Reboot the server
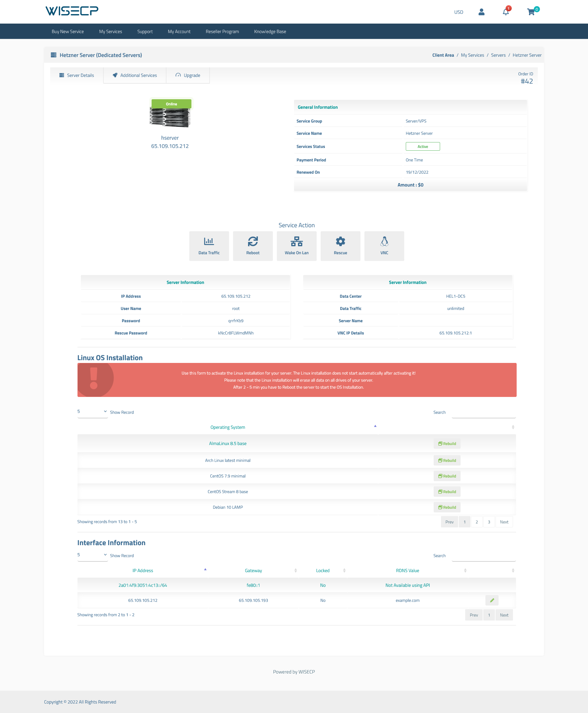Viewport: 588px width, 713px height. (x=253, y=246)
